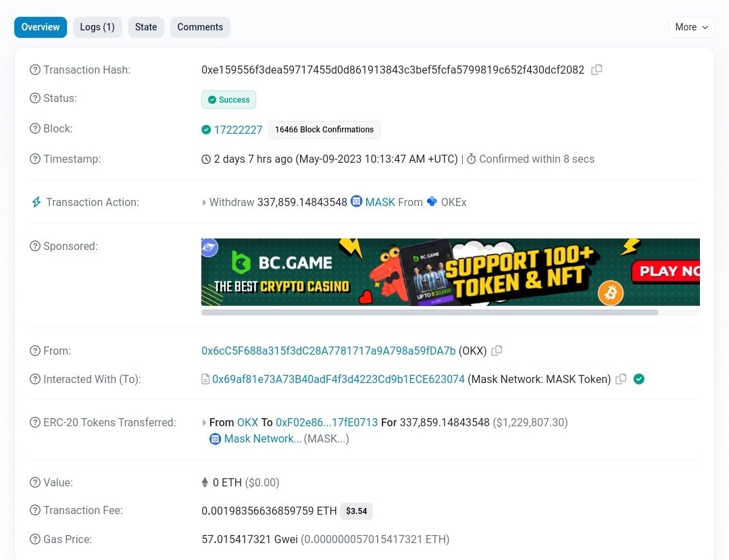This screenshot has height=560, width=729.
Task: Click the Ethereum diamond icon beside 0 ETH
Action: pyautogui.click(x=205, y=482)
